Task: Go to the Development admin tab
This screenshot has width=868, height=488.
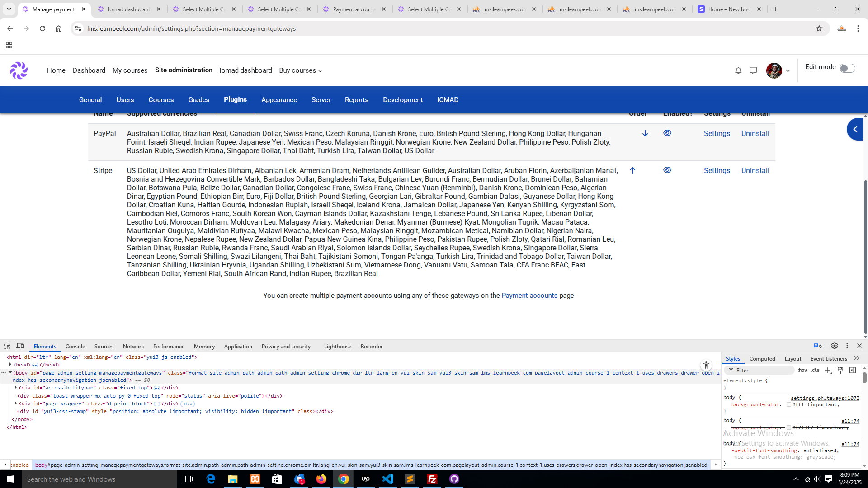Action: point(403,100)
